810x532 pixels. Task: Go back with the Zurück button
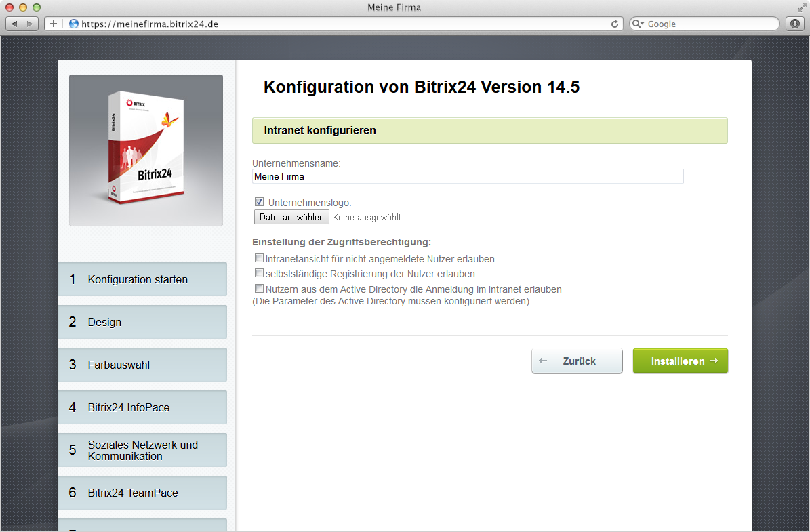point(577,361)
